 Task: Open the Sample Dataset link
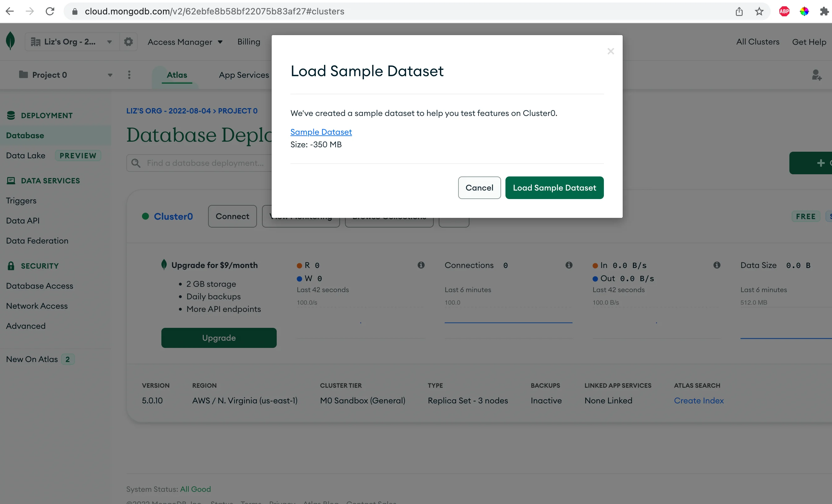[321, 132]
